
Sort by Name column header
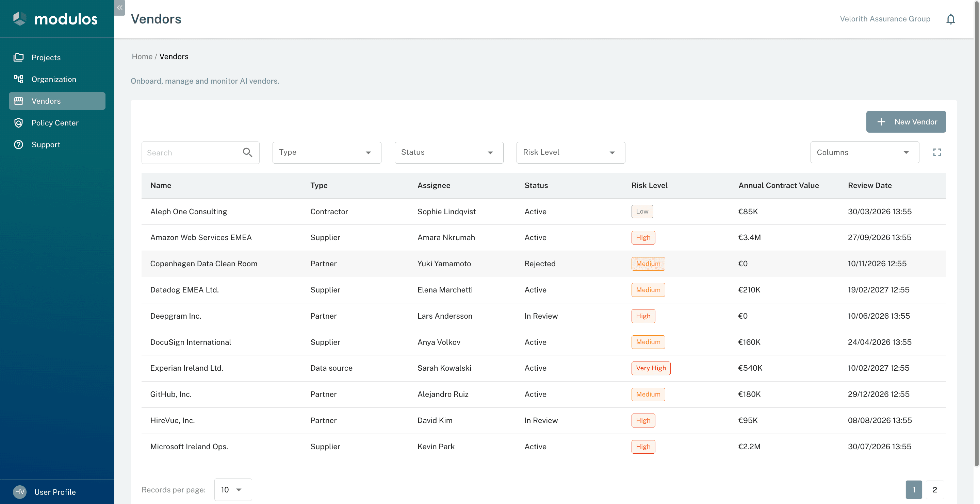point(161,185)
